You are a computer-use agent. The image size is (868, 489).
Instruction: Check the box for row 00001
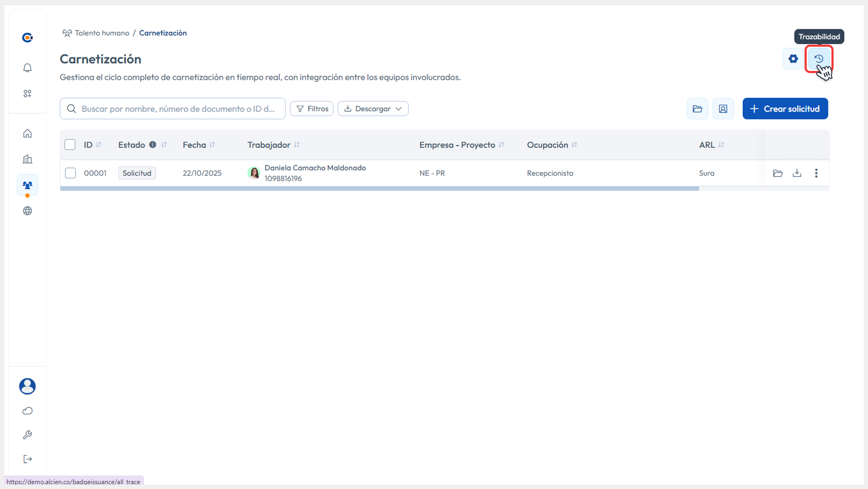point(70,173)
